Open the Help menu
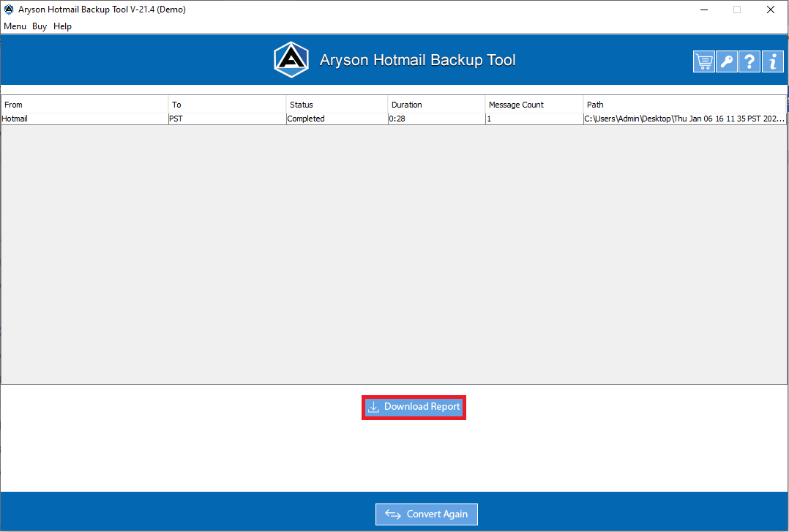This screenshot has width=789, height=532. tap(62, 26)
